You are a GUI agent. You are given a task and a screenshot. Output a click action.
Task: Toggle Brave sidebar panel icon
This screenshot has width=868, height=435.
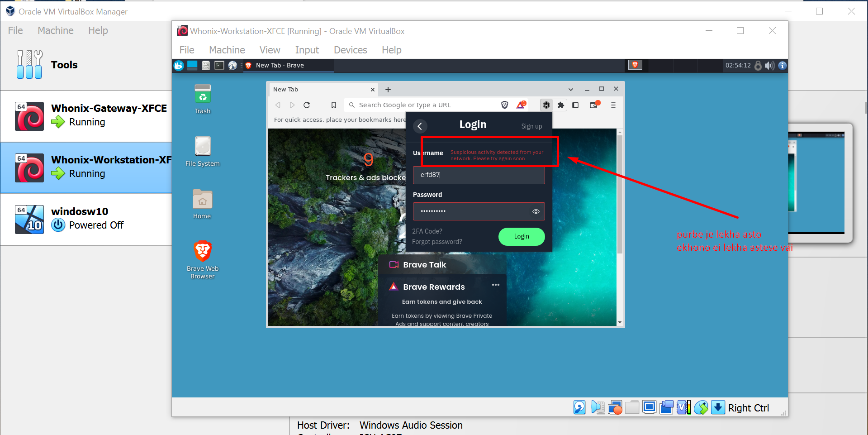pos(575,105)
